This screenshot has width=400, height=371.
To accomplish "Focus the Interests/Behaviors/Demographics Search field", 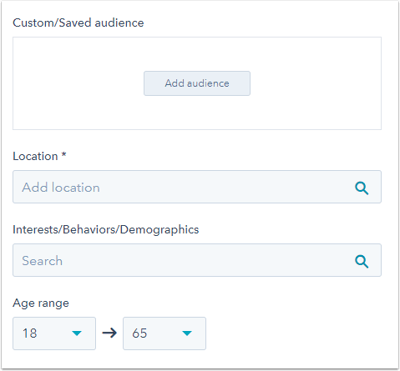I will [x=197, y=260].
